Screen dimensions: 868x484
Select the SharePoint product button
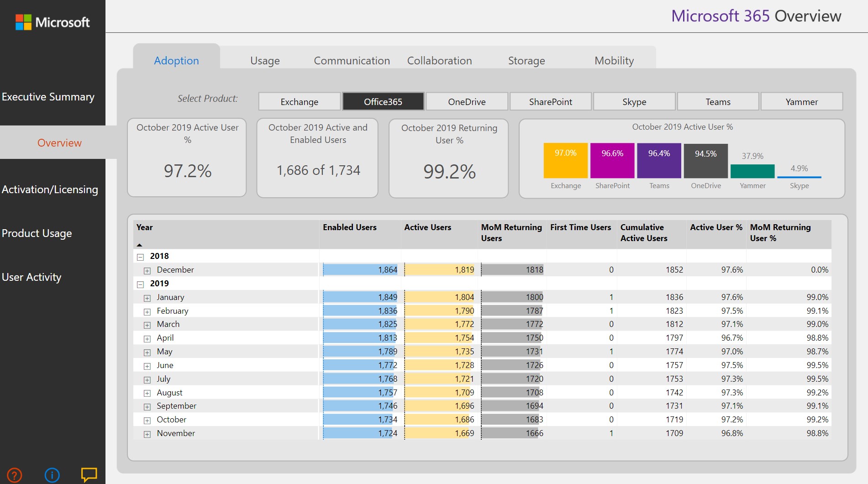tap(551, 101)
